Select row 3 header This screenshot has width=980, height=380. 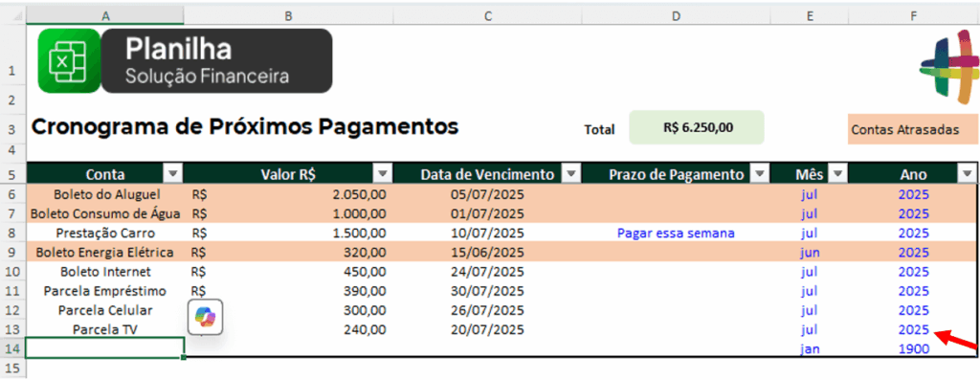point(13,130)
